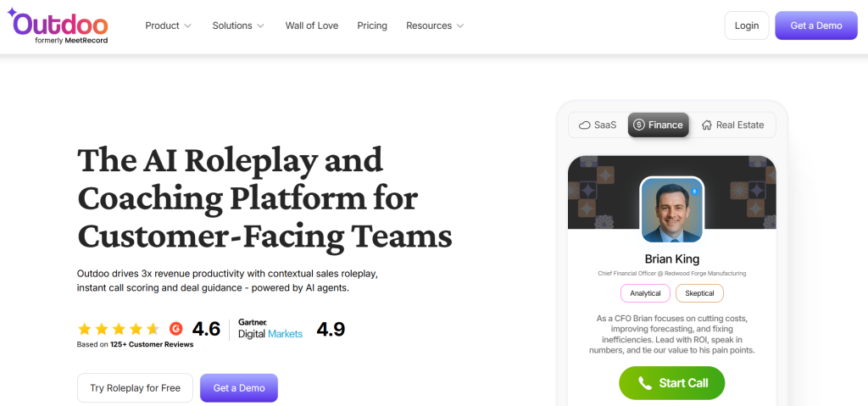Click the Analytical trait tag
Viewport: 868px width, 406px height.
645,293
